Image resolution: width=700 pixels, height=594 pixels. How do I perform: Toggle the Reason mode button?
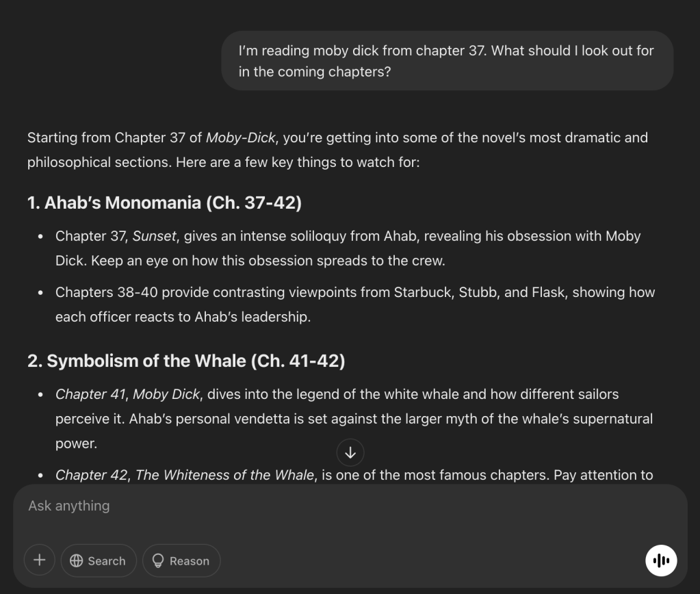point(181,560)
